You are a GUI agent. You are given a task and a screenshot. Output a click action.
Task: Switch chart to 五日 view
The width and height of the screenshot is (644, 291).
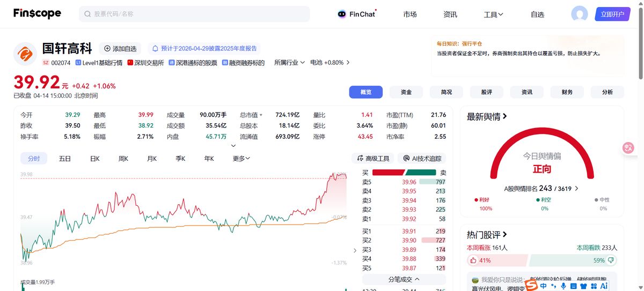click(65, 159)
